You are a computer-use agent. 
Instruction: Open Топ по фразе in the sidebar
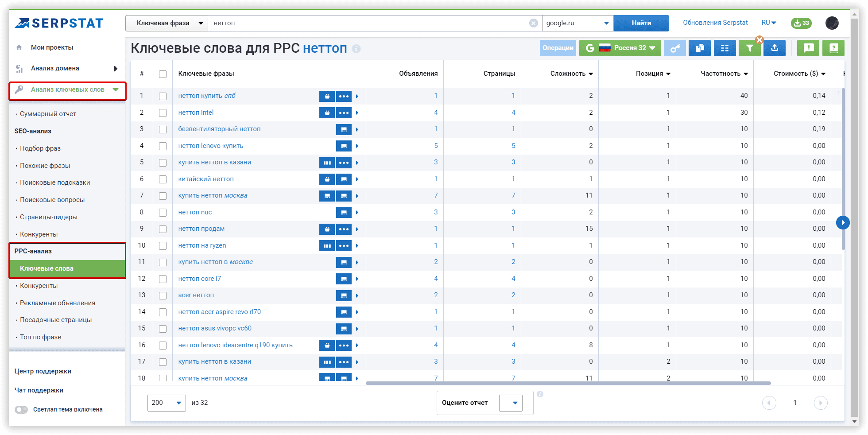click(40, 337)
